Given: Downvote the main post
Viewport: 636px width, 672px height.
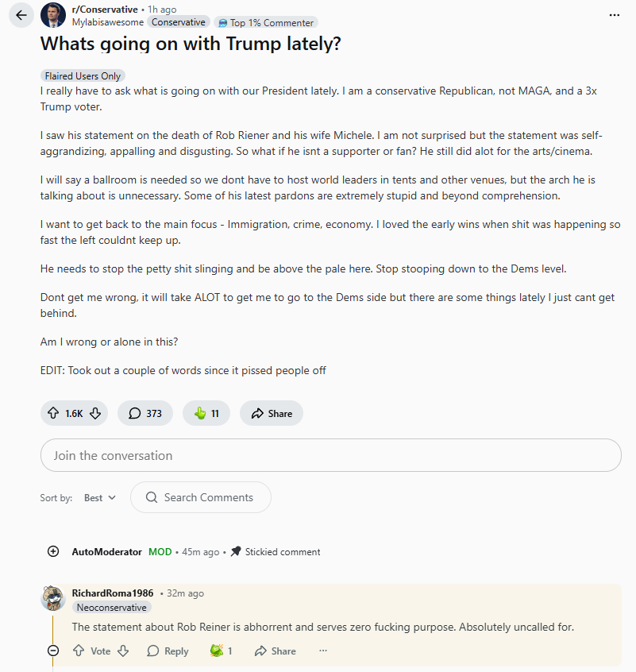Looking at the screenshot, I should pos(95,413).
